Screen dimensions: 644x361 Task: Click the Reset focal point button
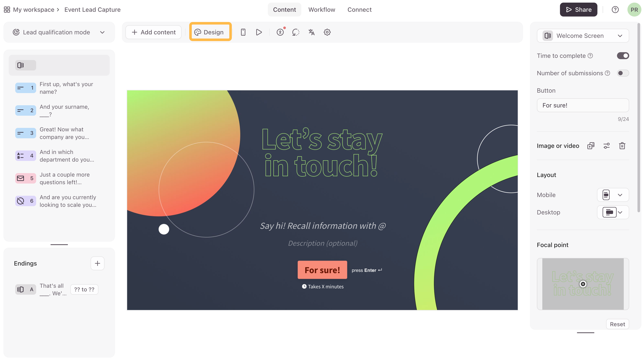(617, 324)
